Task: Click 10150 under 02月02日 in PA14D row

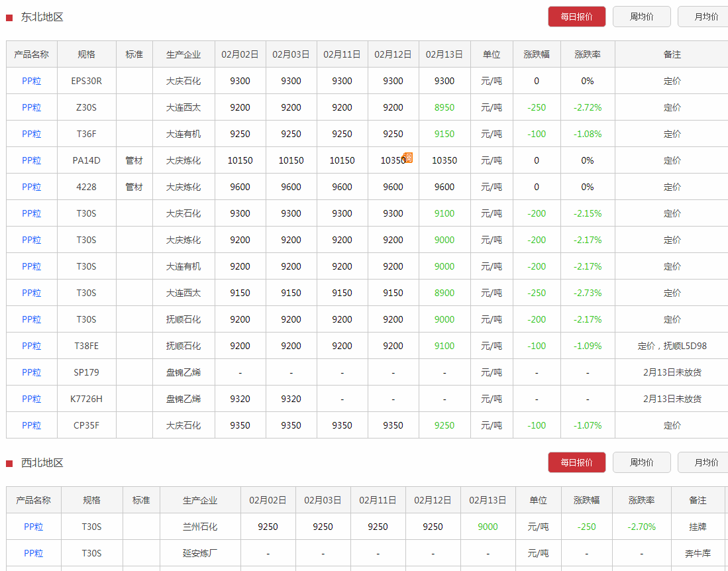Action: pos(240,160)
